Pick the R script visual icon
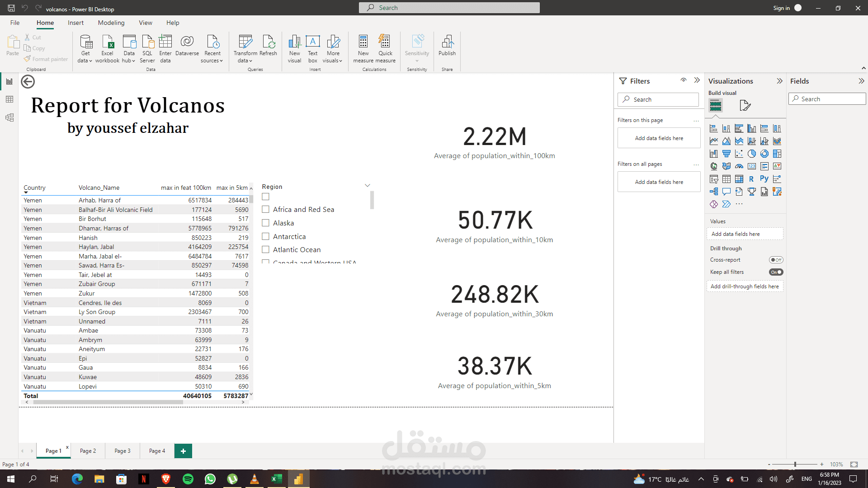This screenshot has height=488, width=868. click(x=752, y=179)
